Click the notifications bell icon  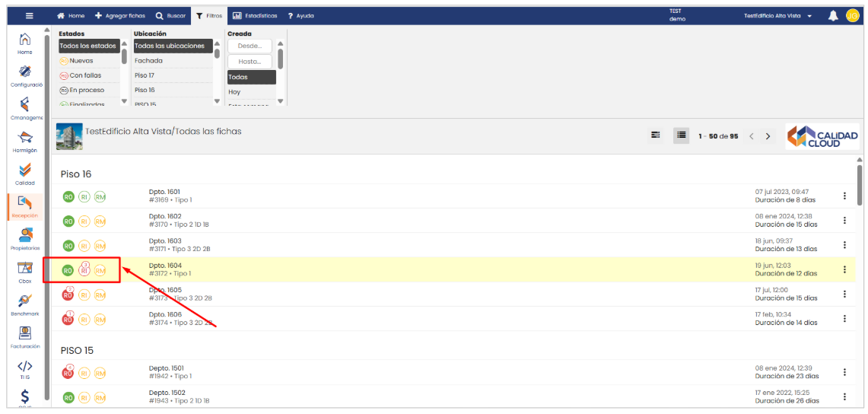833,15
